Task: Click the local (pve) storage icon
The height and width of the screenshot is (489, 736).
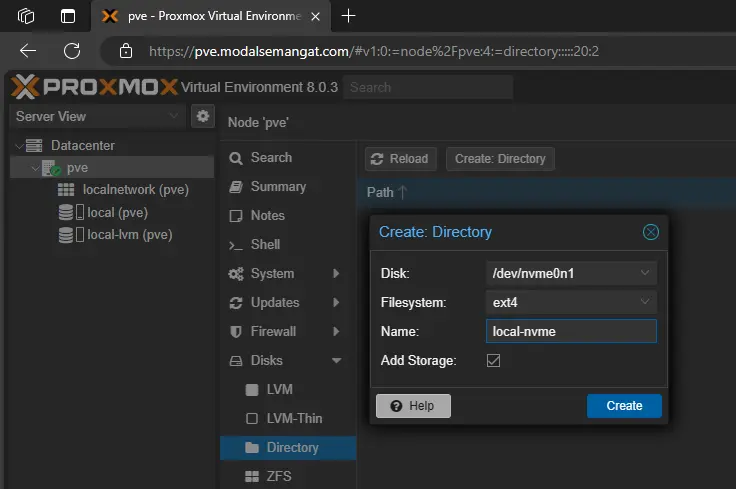Action: point(71,212)
